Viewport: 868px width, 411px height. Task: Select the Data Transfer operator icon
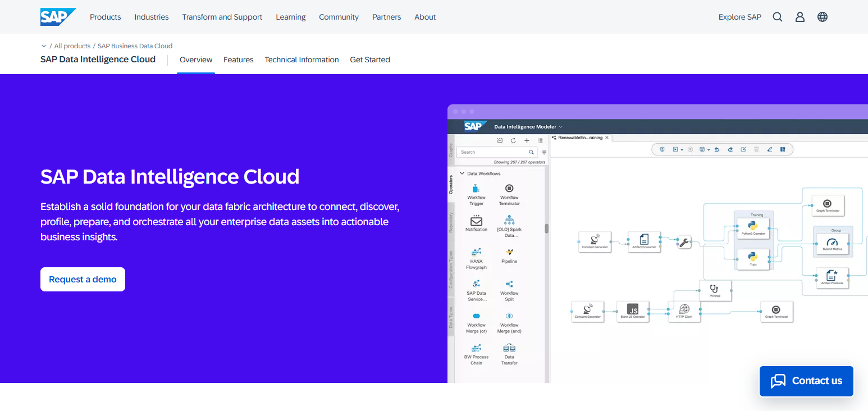click(x=509, y=348)
